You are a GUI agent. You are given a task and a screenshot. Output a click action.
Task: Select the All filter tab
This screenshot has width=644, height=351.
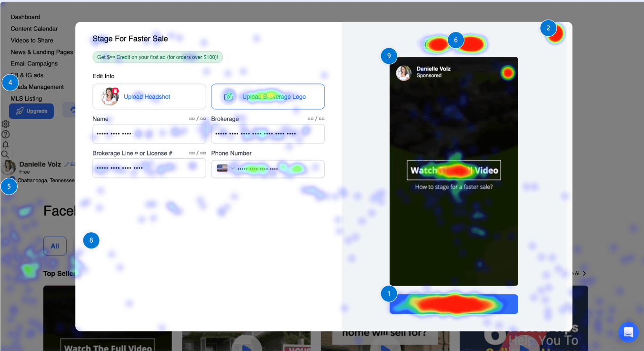point(55,246)
